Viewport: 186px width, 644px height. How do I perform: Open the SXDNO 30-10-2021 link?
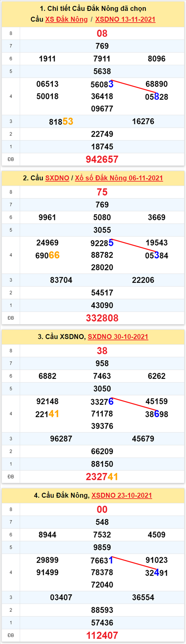[x=118, y=337]
